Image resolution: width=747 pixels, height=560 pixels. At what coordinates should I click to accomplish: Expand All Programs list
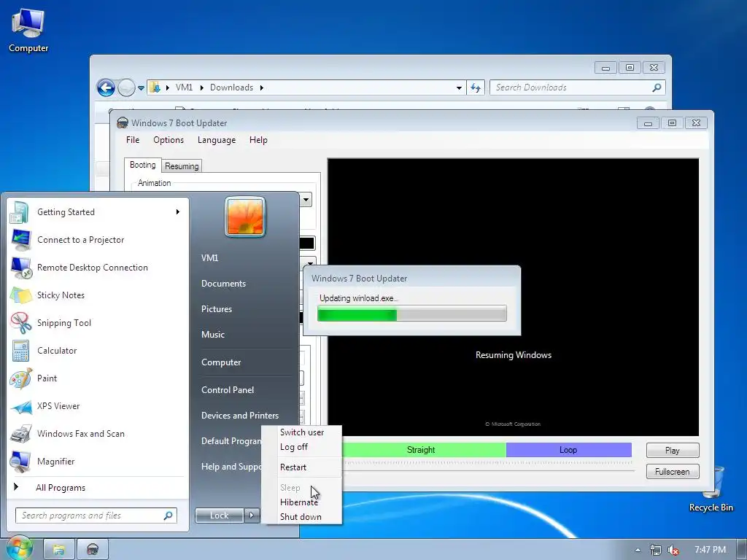point(98,488)
